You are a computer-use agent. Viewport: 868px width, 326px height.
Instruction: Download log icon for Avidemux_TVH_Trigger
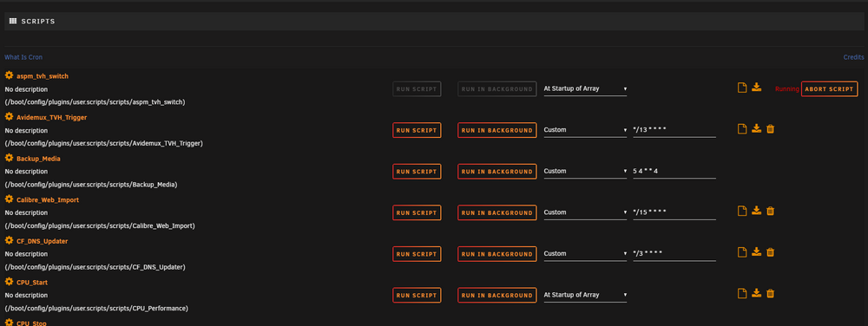tap(757, 128)
